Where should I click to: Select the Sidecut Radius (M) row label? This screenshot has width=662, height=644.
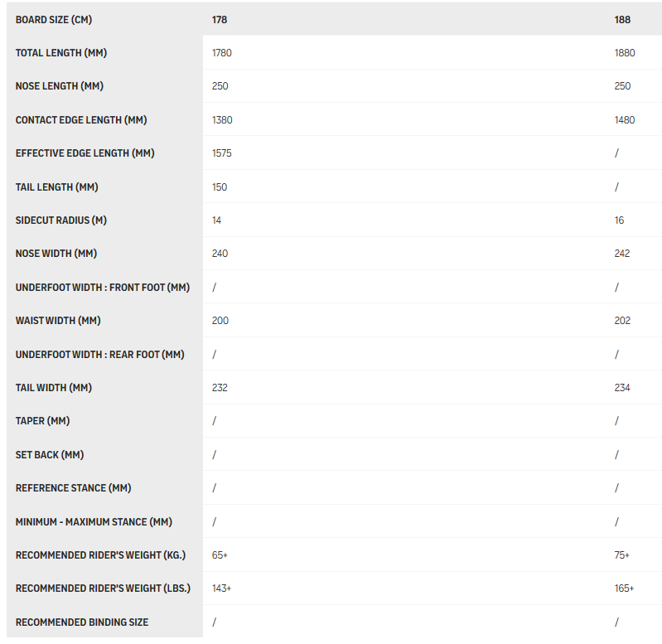61,220
